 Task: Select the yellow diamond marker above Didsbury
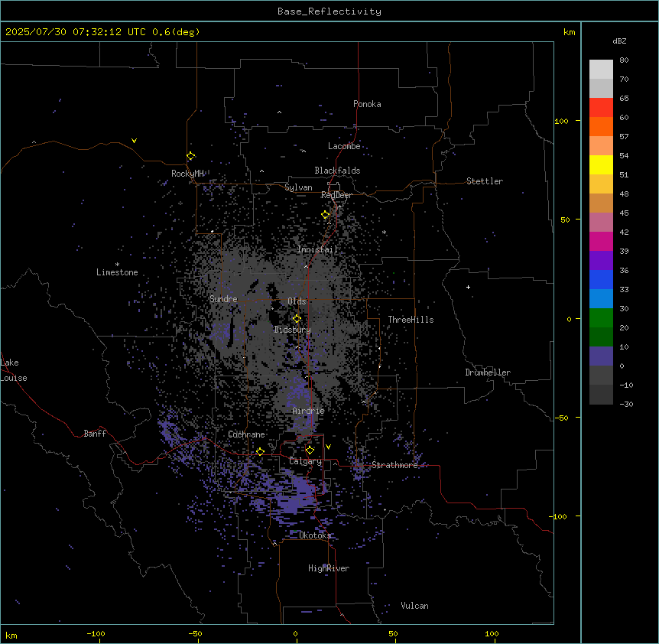[x=297, y=318]
